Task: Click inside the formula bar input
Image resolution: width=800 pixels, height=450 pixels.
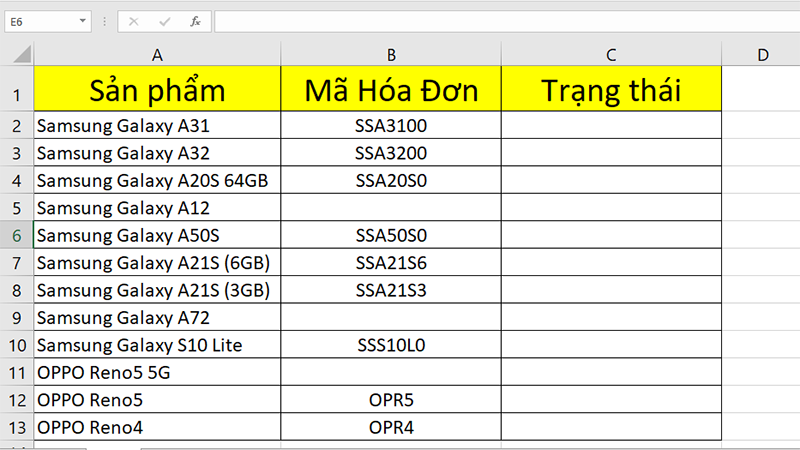Action: pos(507,22)
